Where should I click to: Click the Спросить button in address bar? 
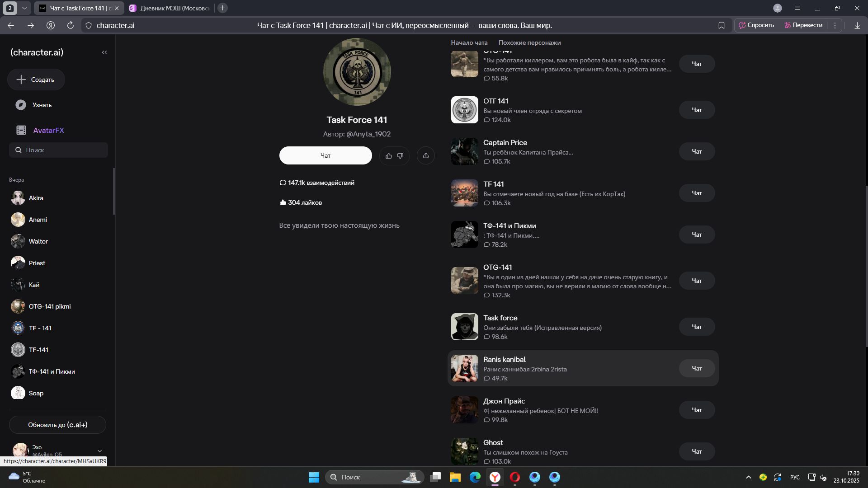[756, 25]
